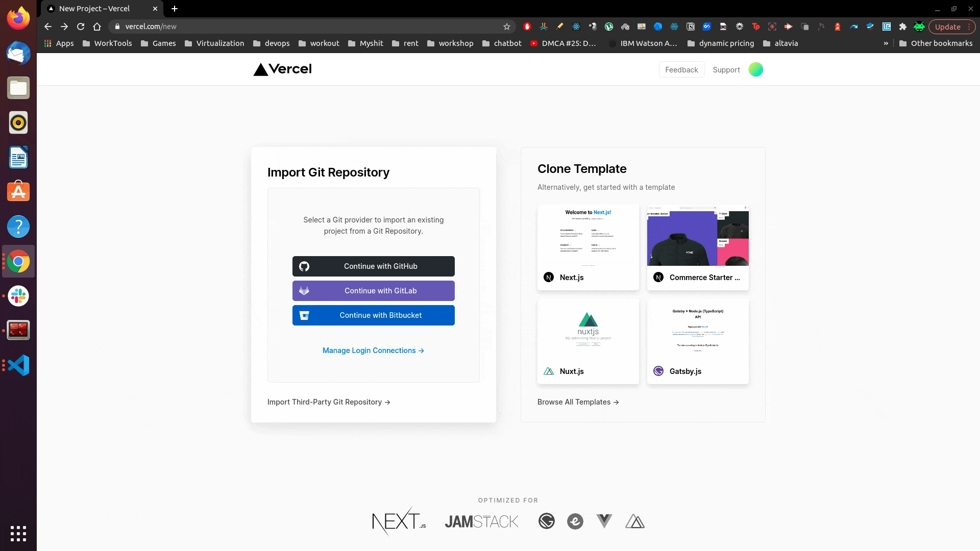Launch Visual Studio Code from dock

[18, 365]
